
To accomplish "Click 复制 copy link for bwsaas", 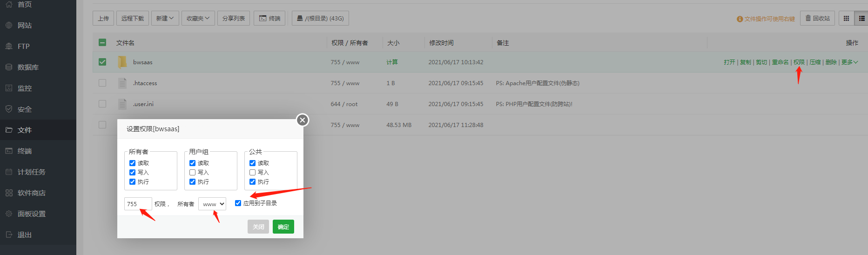I will tap(746, 62).
